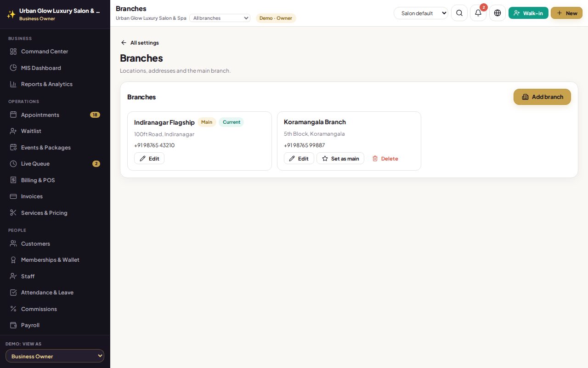
Task: Click the globe language icon
Action: click(498, 13)
